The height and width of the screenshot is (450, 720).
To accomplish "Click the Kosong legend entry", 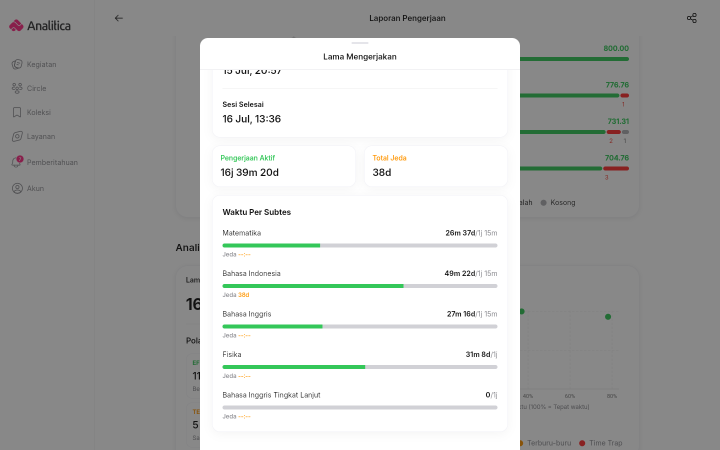I will [558, 202].
